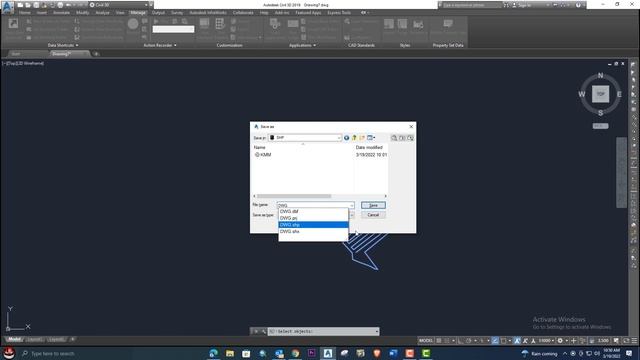Viewport: 640px width, 360px height.
Task: Open the Views menu icon in Save dialog
Action: [371, 138]
